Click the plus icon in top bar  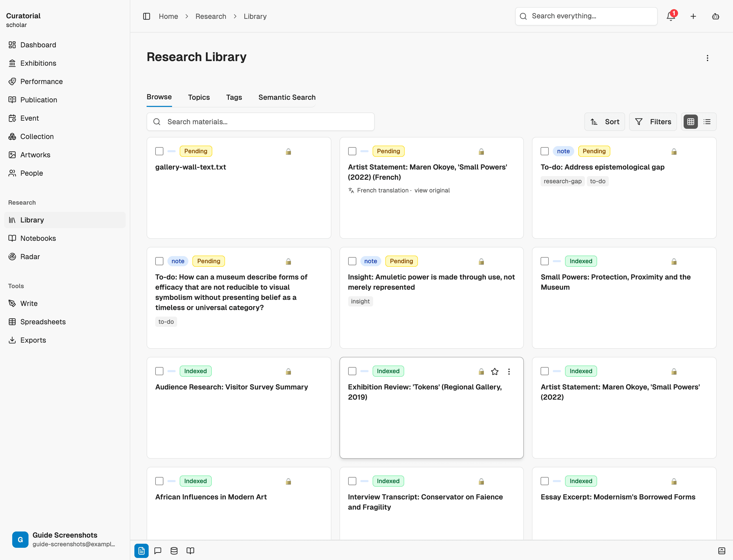pos(693,16)
